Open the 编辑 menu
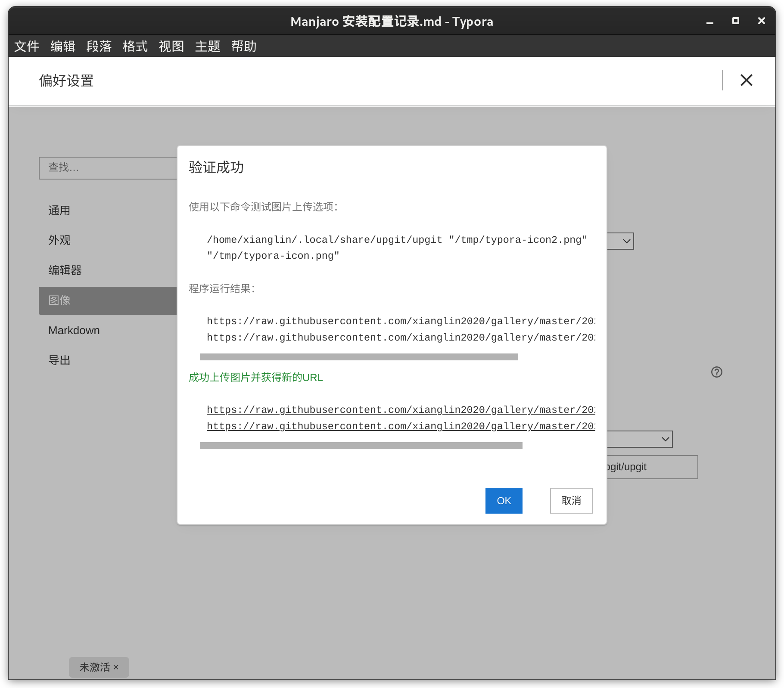 click(x=63, y=46)
